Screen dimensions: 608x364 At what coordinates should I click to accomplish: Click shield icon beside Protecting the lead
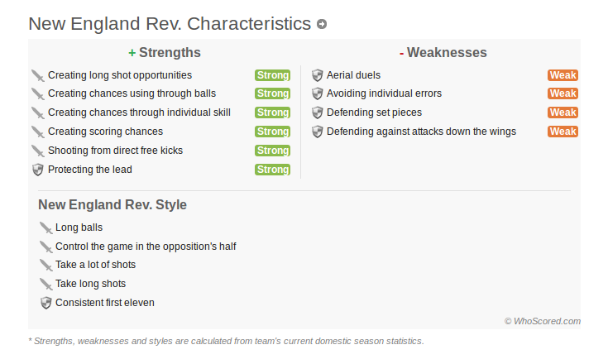coord(37,170)
